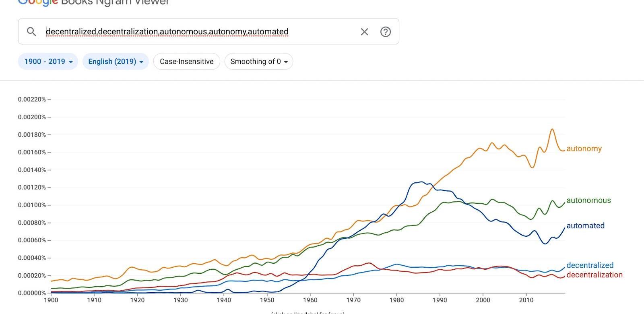Open the Smoothing of 0 dropdown
Image resolution: width=644 pixels, height=314 pixels.
coord(258,62)
